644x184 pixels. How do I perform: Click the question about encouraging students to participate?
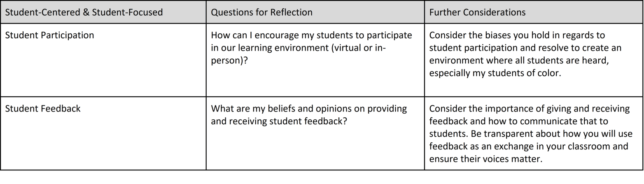pos(311,48)
